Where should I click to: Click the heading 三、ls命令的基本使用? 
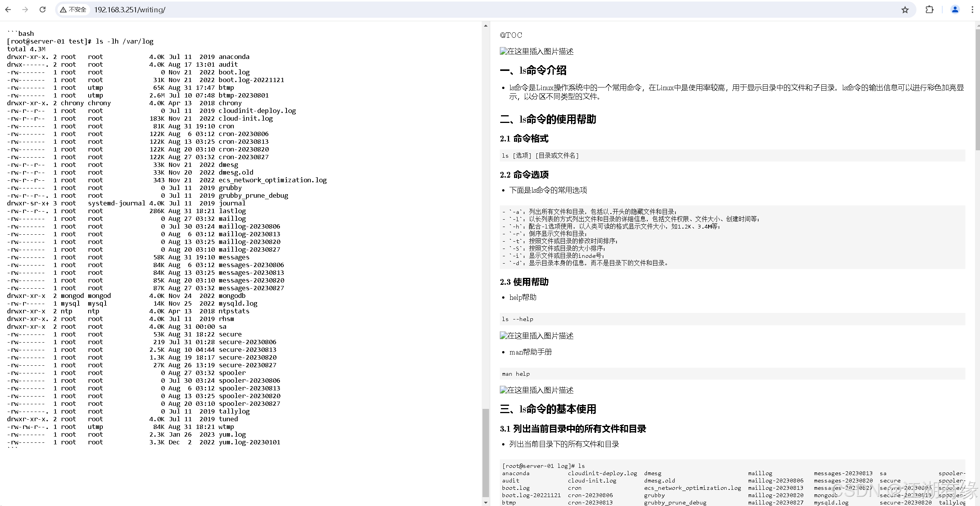tap(548, 409)
